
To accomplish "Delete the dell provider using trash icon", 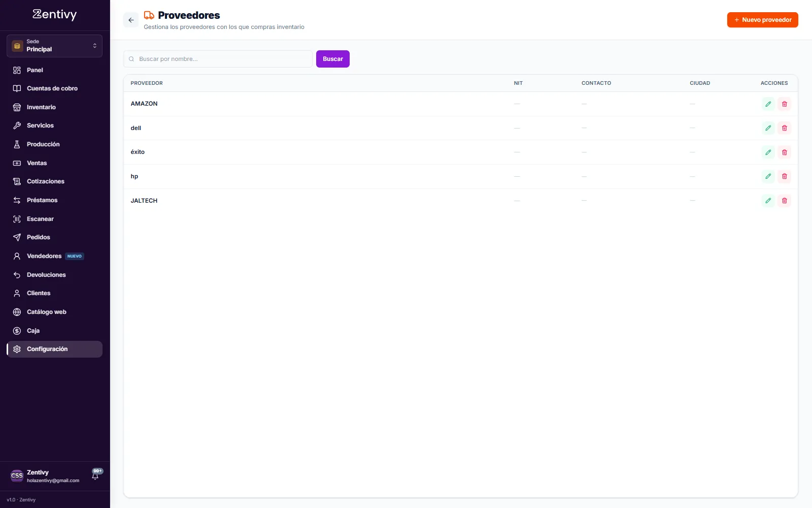I will tap(784, 128).
